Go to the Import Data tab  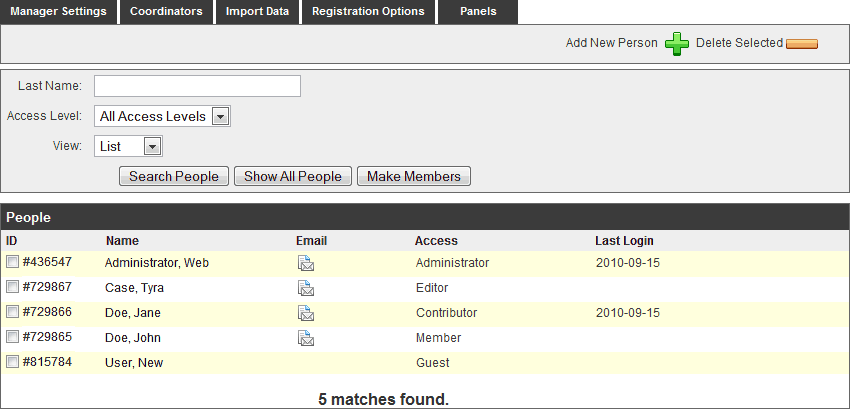click(x=257, y=12)
